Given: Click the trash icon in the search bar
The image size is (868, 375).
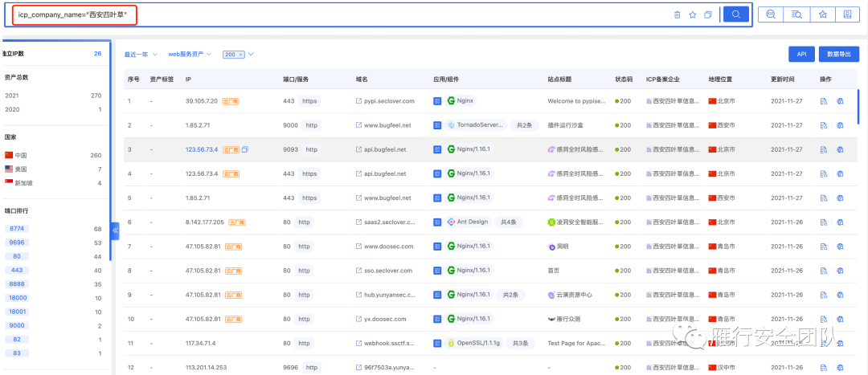Looking at the screenshot, I should (x=677, y=15).
